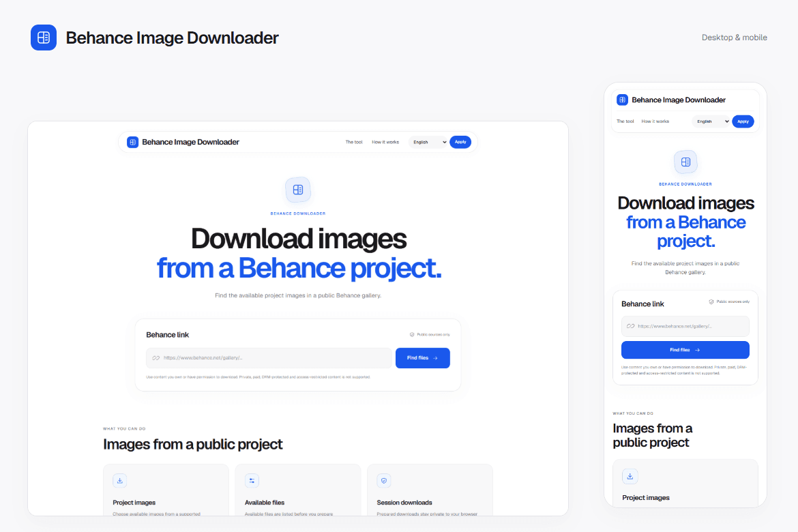This screenshot has width=798, height=532.
Task: Open 'How it works' in the desktop navbar
Action: tap(385, 142)
